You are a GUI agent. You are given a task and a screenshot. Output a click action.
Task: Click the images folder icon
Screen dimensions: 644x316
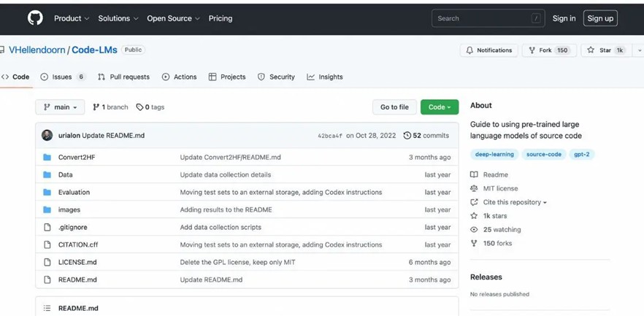point(47,209)
